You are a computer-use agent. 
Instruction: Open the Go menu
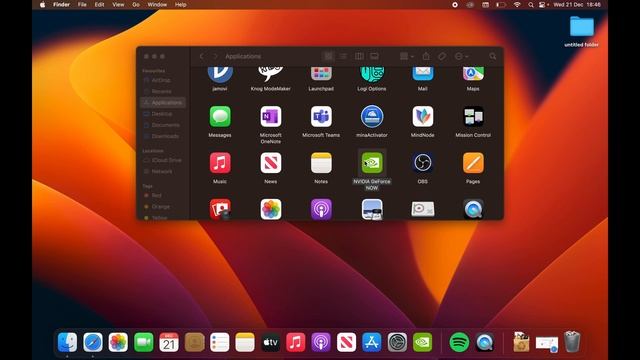136,4
